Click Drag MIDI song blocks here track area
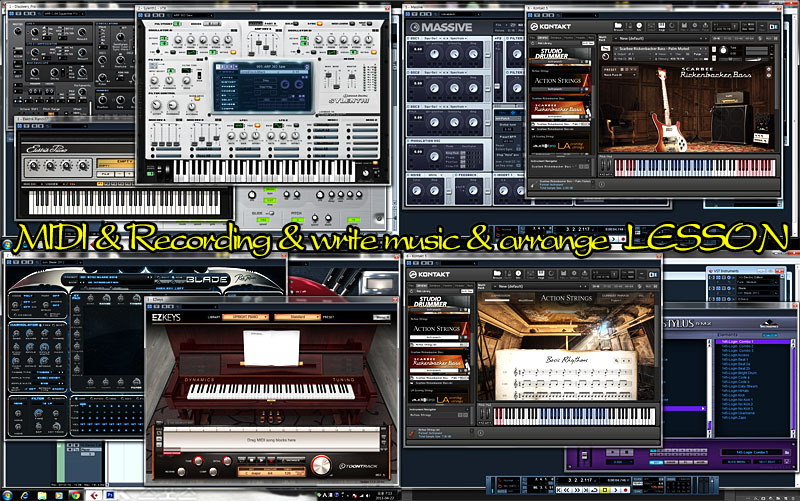Screen dimensions: 800x501 click(271, 440)
